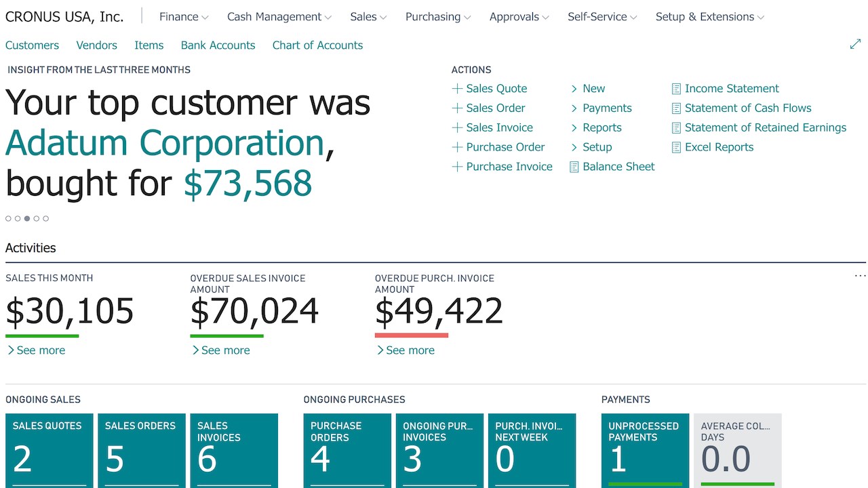868x488 pixels.
Task: Expand the Sales menu
Action: pos(368,17)
